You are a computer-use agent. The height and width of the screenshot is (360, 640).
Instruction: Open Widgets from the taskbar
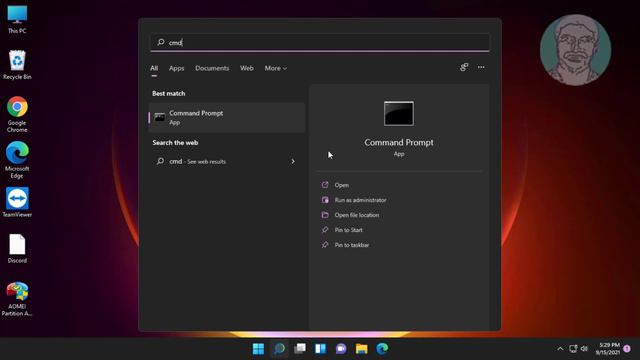320,349
